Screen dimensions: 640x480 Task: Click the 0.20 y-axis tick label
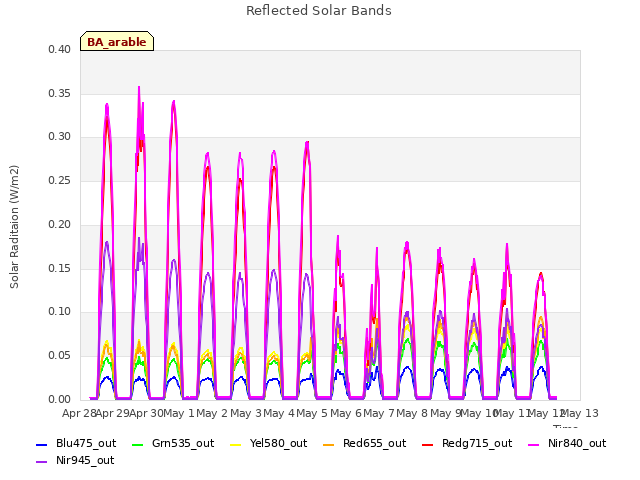coord(60,224)
